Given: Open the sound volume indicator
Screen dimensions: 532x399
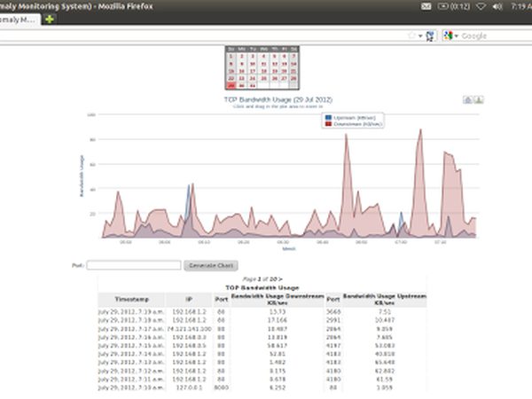Looking at the screenshot, I should pos(497,6).
